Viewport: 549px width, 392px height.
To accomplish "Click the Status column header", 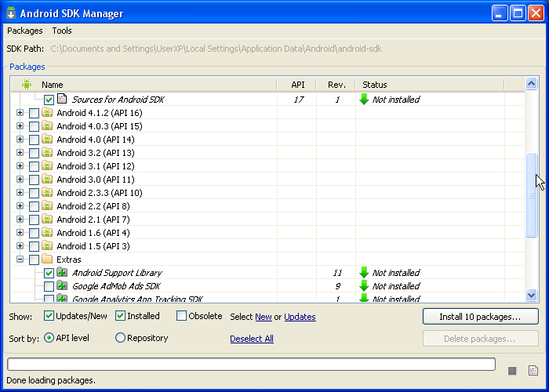I will point(430,85).
